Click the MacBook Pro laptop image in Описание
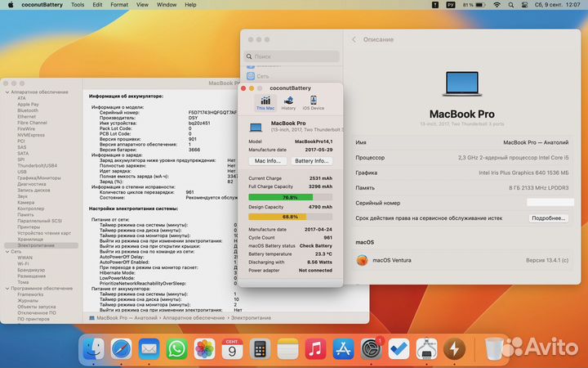Screen dimensions: 588x368 click(x=462, y=83)
